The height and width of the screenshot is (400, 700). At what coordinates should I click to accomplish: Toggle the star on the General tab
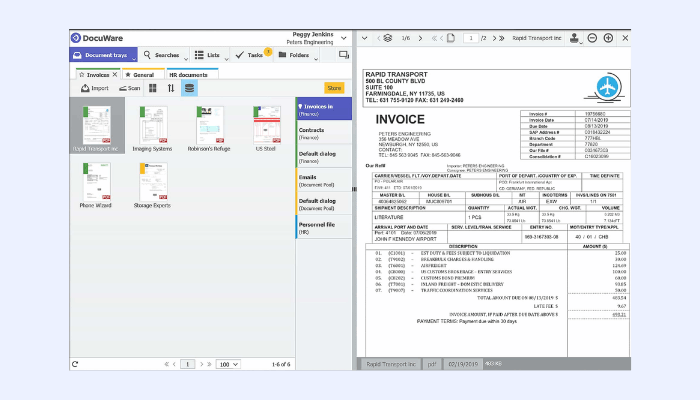click(128, 75)
